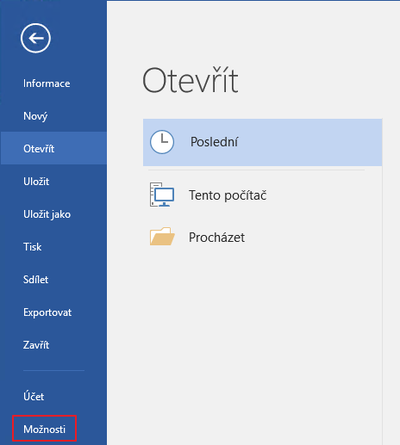Select the Poslední recent files list
400x445 pixels.
coord(263,142)
